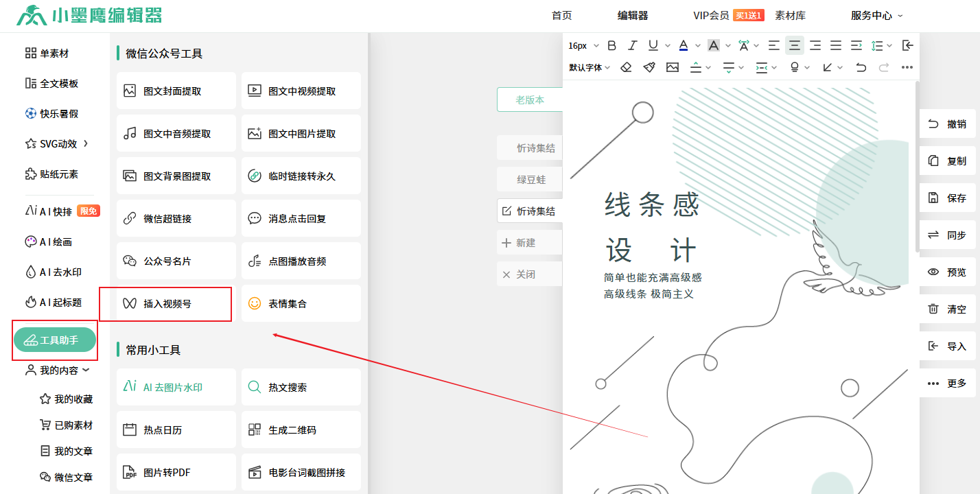
Task: Click 预览 eye button
Action: tap(948, 272)
